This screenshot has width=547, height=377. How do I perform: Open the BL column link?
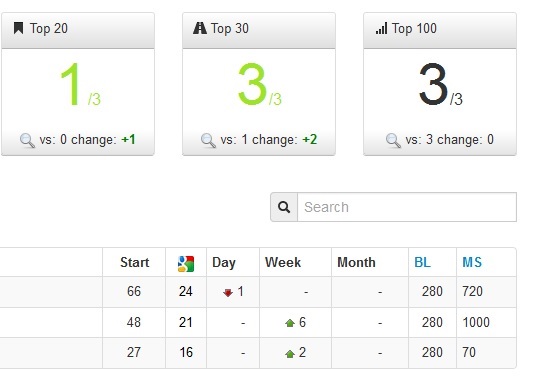click(422, 262)
